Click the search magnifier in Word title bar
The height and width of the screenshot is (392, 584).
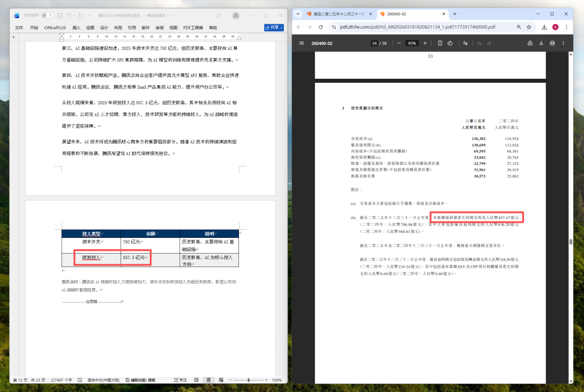(x=218, y=15)
